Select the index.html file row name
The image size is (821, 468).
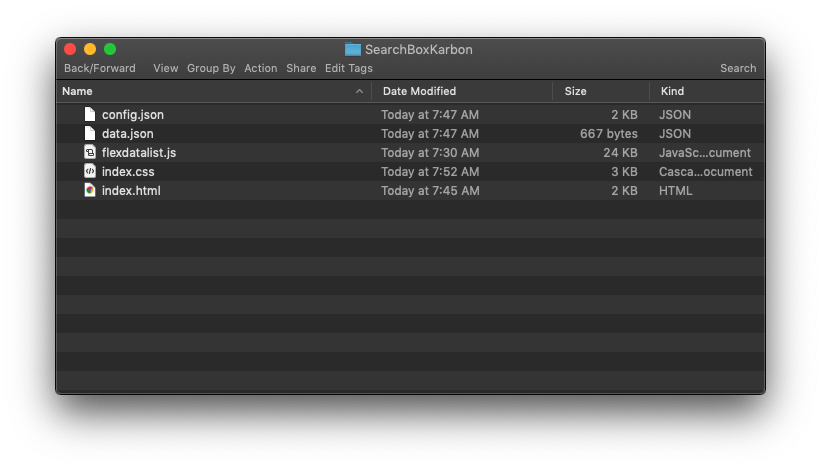tap(131, 191)
